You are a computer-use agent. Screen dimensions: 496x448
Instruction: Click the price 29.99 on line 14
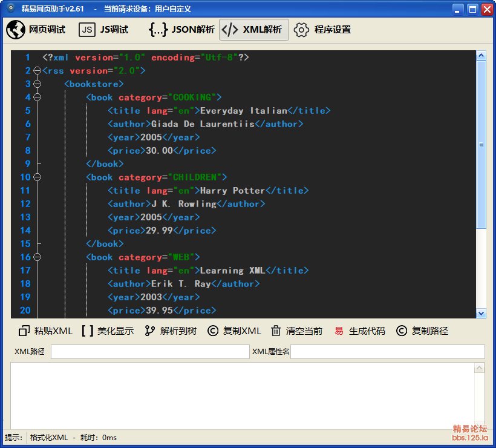tap(160, 231)
